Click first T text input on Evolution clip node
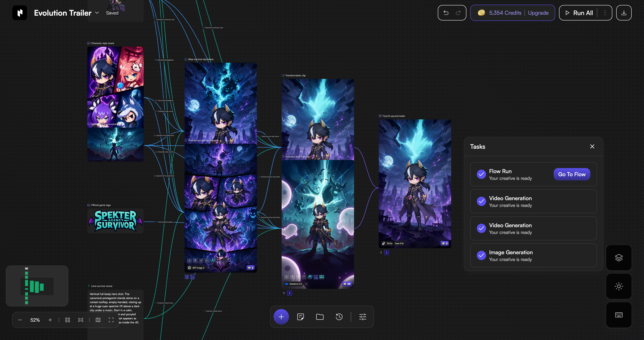 [292, 277]
